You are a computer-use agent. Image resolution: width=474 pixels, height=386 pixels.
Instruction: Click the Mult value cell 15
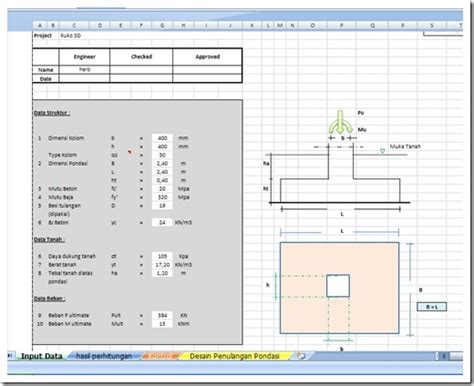point(162,324)
